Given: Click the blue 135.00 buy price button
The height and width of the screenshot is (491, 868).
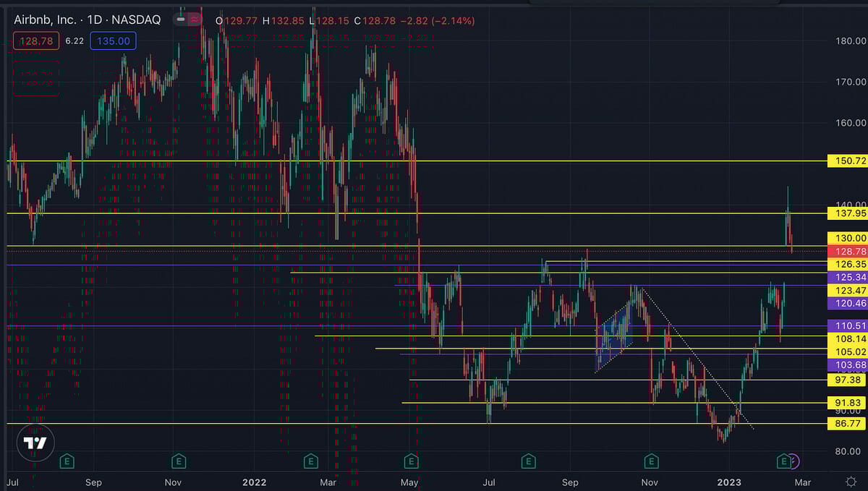Looking at the screenshot, I should click(x=113, y=41).
